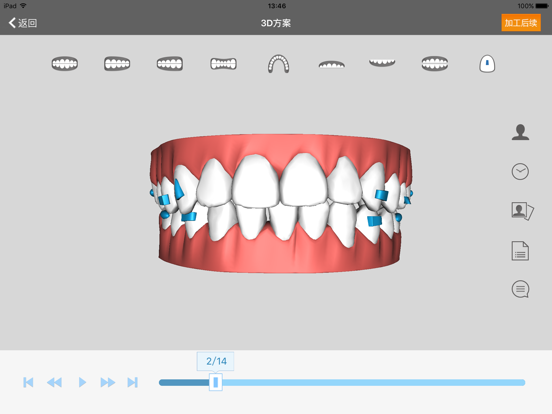Click the step slider handle
Screen dimensions: 552x414
coord(215,382)
